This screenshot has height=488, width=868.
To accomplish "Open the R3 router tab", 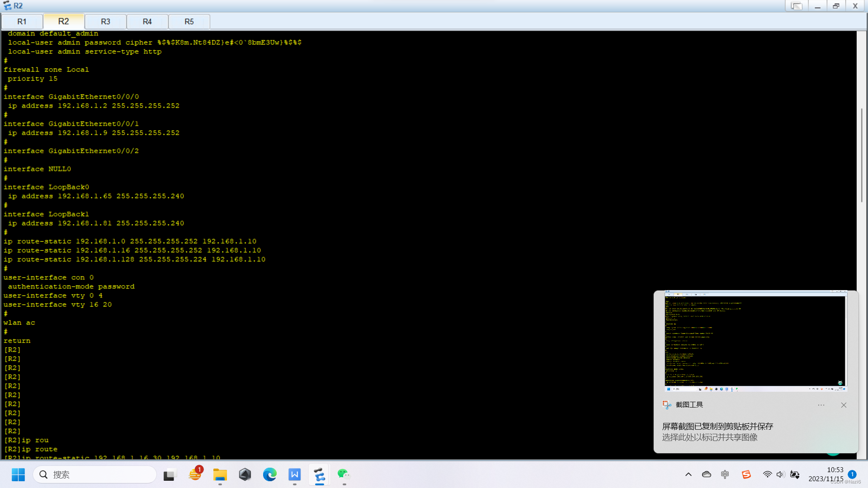I will tap(105, 22).
